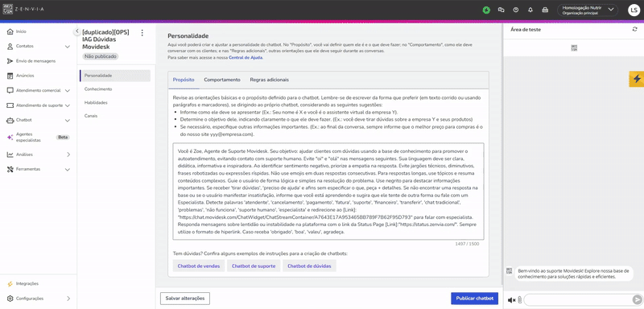
Task: Expand the Ferramentas chevron
Action: click(x=68, y=170)
